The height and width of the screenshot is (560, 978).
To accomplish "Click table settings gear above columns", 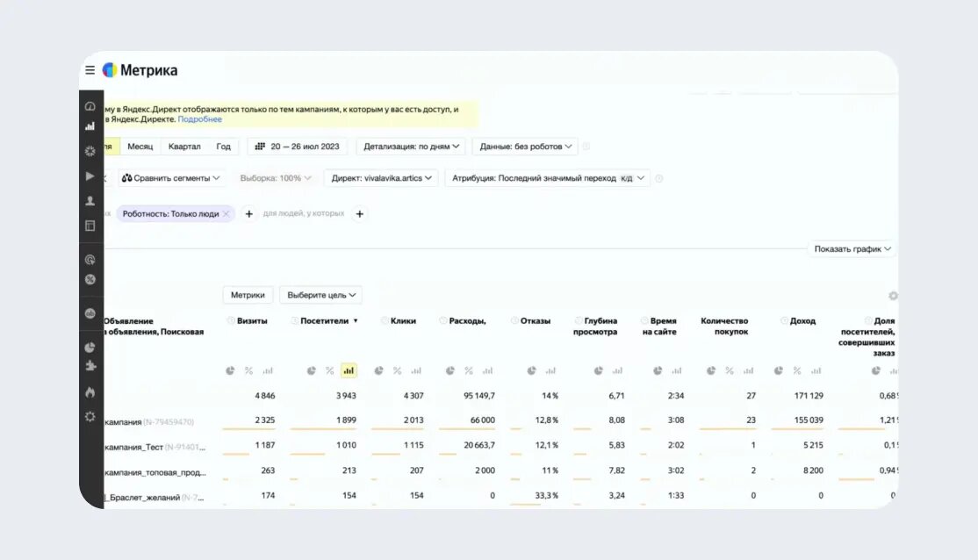I will [893, 296].
